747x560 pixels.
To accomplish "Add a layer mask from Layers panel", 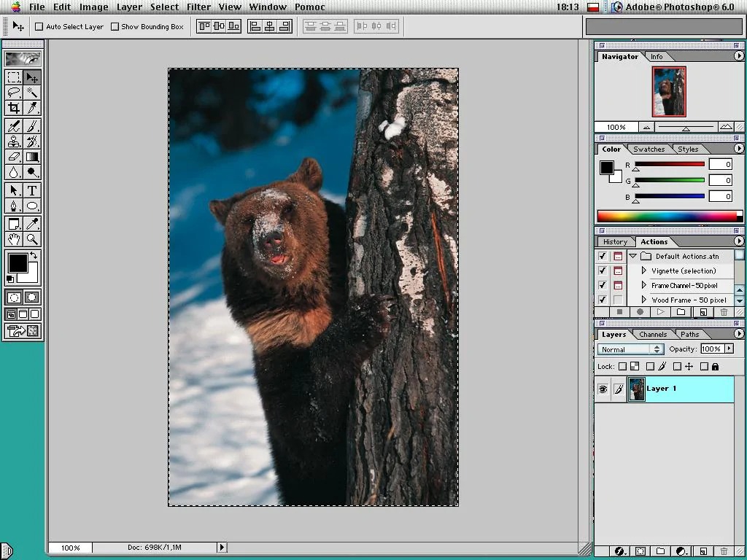I will click(x=640, y=552).
